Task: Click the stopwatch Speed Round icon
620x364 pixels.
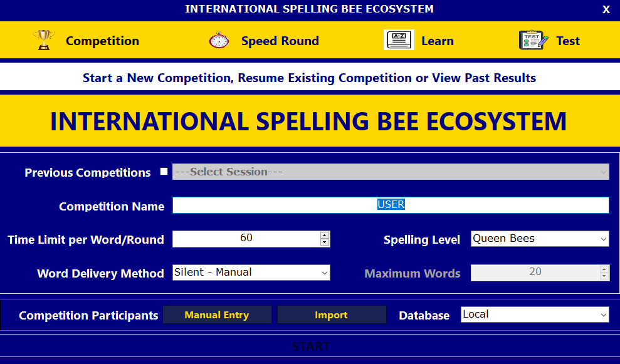Action: 219,40
